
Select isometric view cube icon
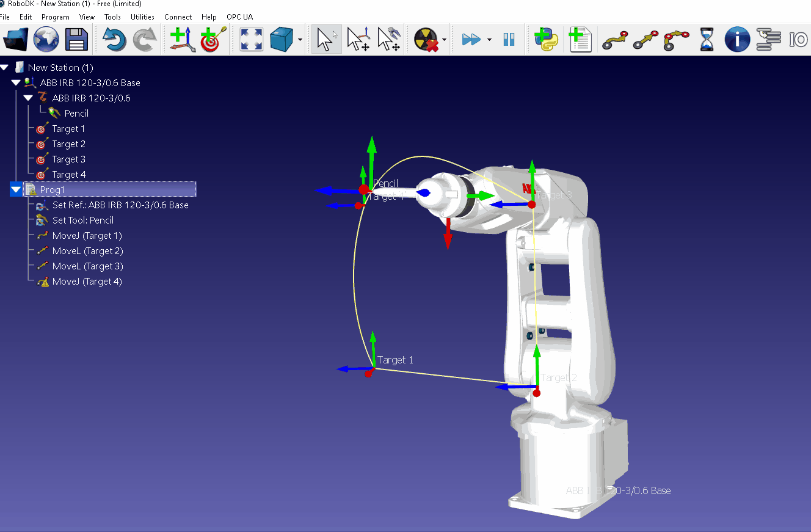[x=282, y=40]
